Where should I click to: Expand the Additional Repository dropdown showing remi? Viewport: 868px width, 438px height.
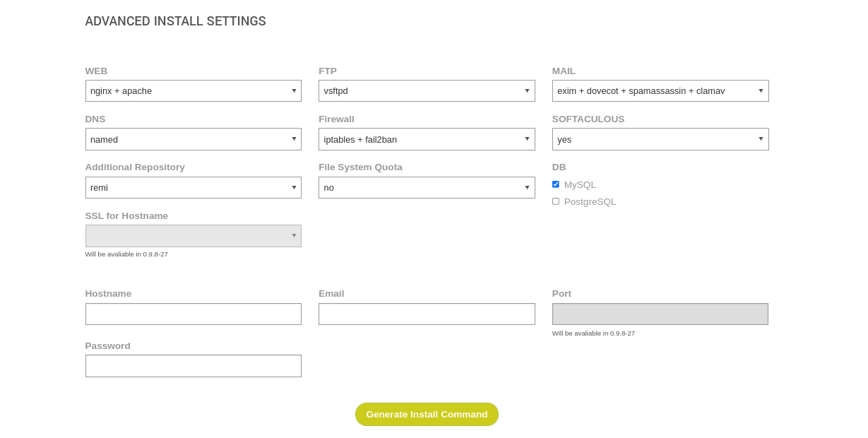point(194,187)
